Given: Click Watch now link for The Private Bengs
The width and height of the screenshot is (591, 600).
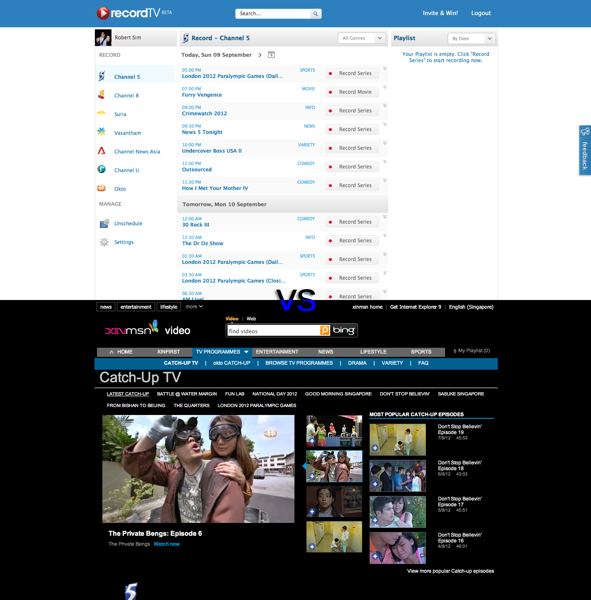Looking at the screenshot, I should (x=167, y=544).
